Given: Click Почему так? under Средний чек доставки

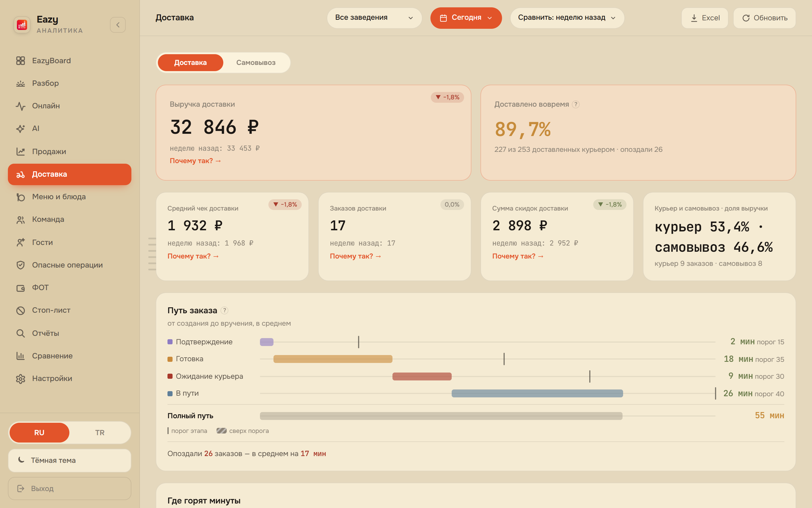Looking at the screenshot, I should [x=193, y=256].
